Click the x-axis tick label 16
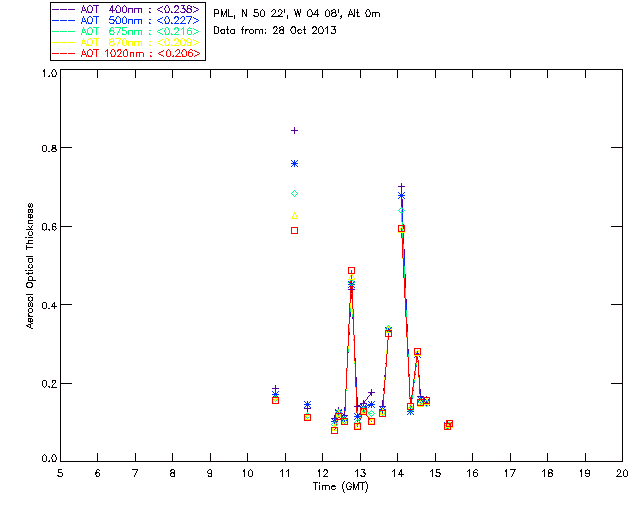 [x=472, y=474]
